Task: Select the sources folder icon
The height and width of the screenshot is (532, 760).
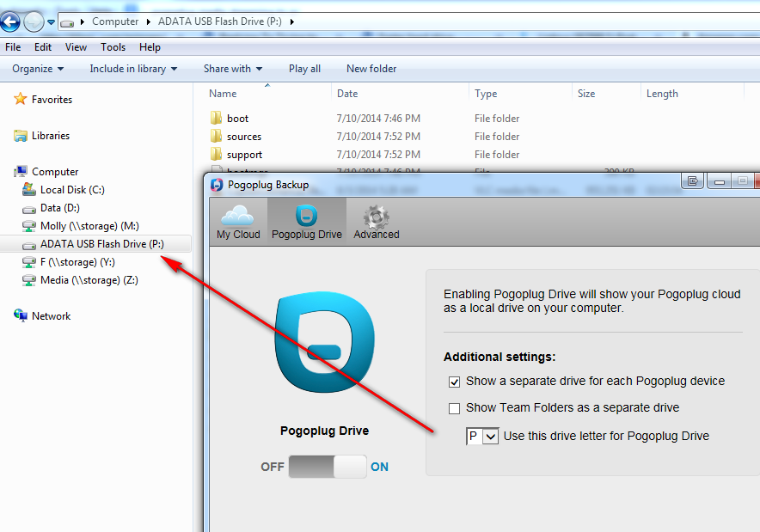Action: tap(216, 136)
